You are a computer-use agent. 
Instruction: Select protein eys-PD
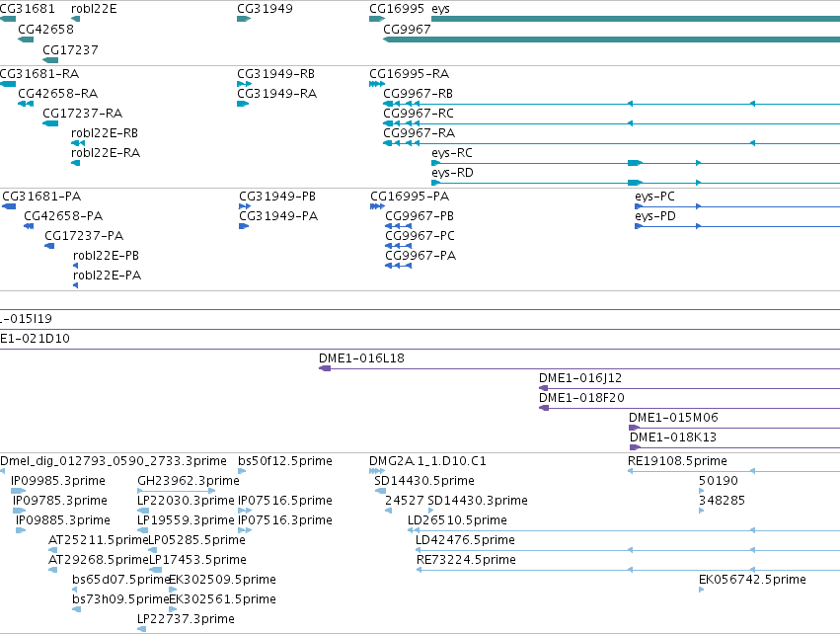(655, 216)
